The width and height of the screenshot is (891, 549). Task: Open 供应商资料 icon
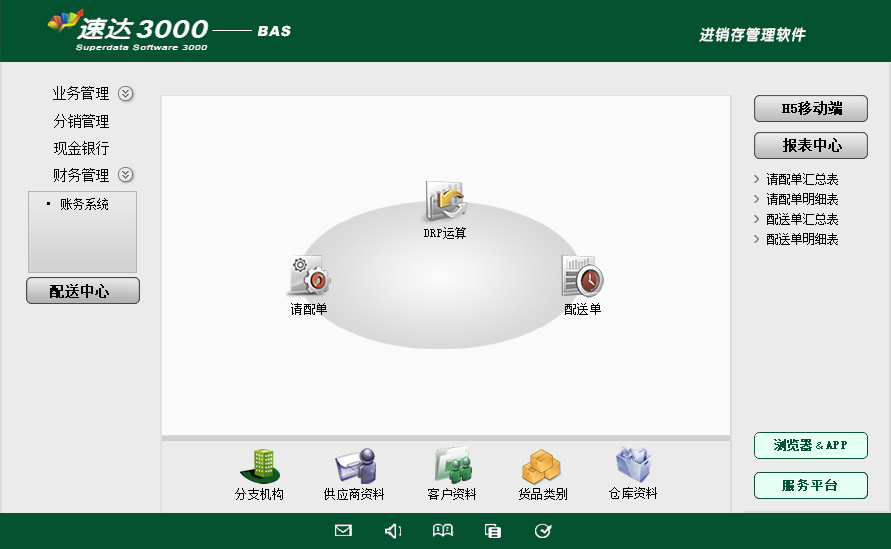click(354, 467)
